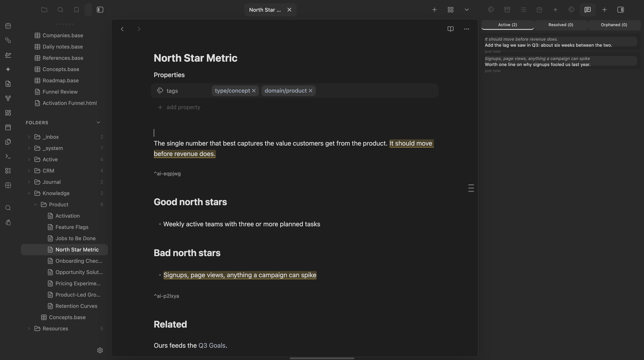Open archive box icon in right toolbar

tap(507, 10)
